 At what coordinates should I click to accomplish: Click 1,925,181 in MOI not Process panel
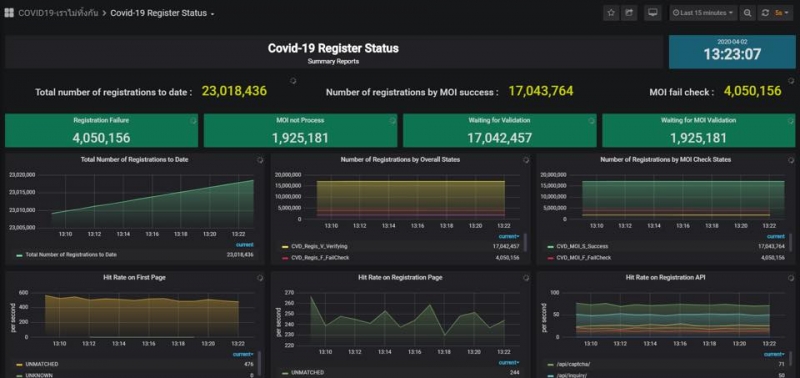[x=300, y=138]
